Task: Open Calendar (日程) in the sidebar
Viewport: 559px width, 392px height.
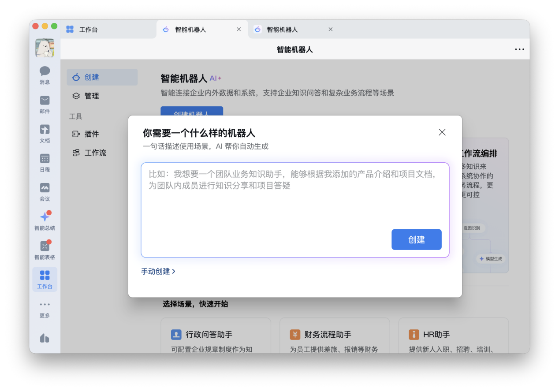Action: pyautogui.click(x=45, y=161)
